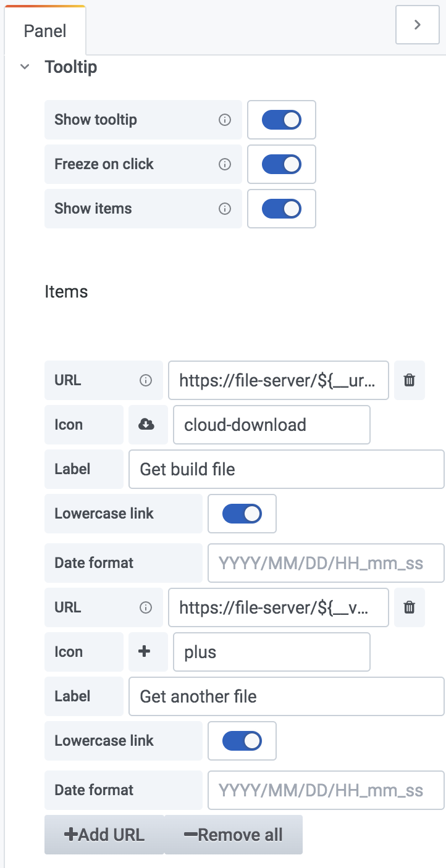Click the plus icon preview
The height and width of the screenshot is (868, 446).
pyautogui.click(x=145, y=652)
